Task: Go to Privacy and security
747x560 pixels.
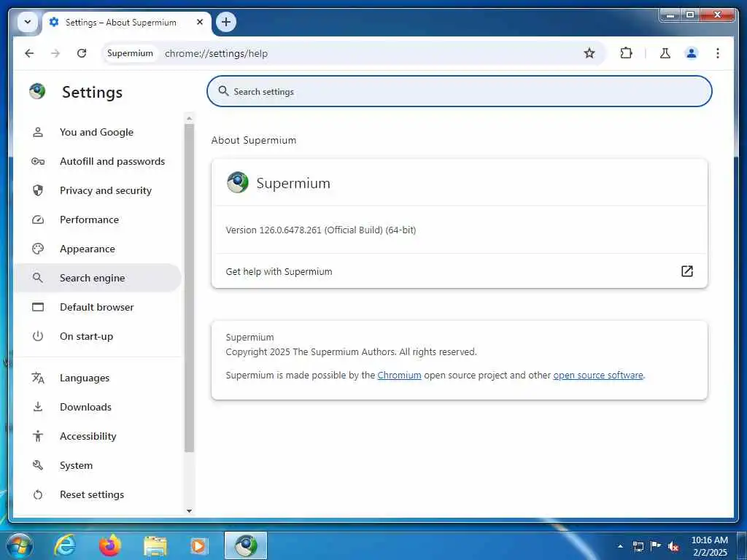Action: [x=97, y=190]
